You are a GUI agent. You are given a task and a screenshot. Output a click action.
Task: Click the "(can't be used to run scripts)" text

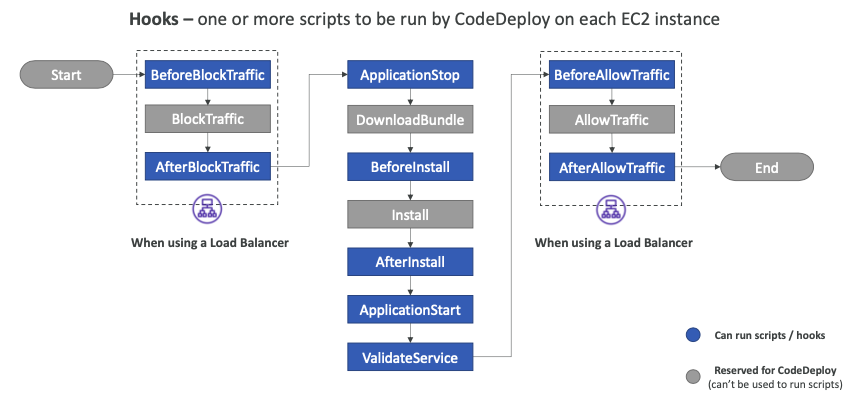coord(775,384)
